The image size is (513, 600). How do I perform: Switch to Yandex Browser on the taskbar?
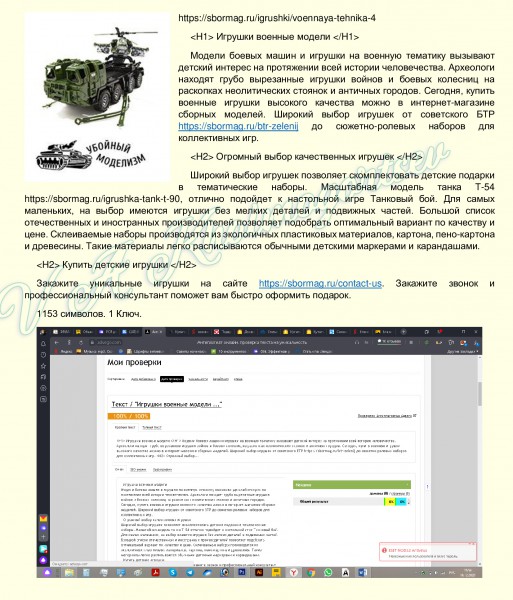coord(294,572)
